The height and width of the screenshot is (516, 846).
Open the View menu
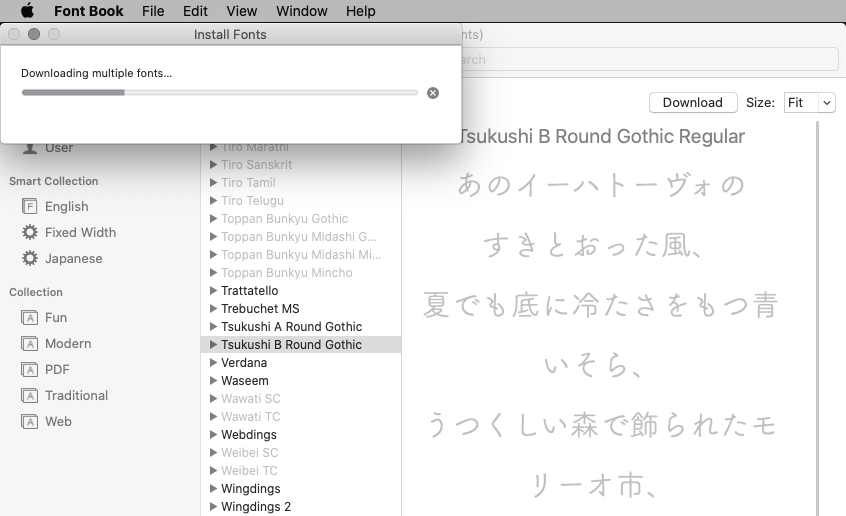[x=241, y=11]
